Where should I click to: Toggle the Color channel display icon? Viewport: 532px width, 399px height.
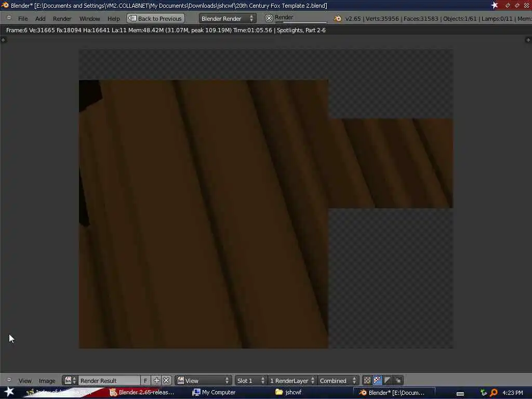click(x=367, y=380)
